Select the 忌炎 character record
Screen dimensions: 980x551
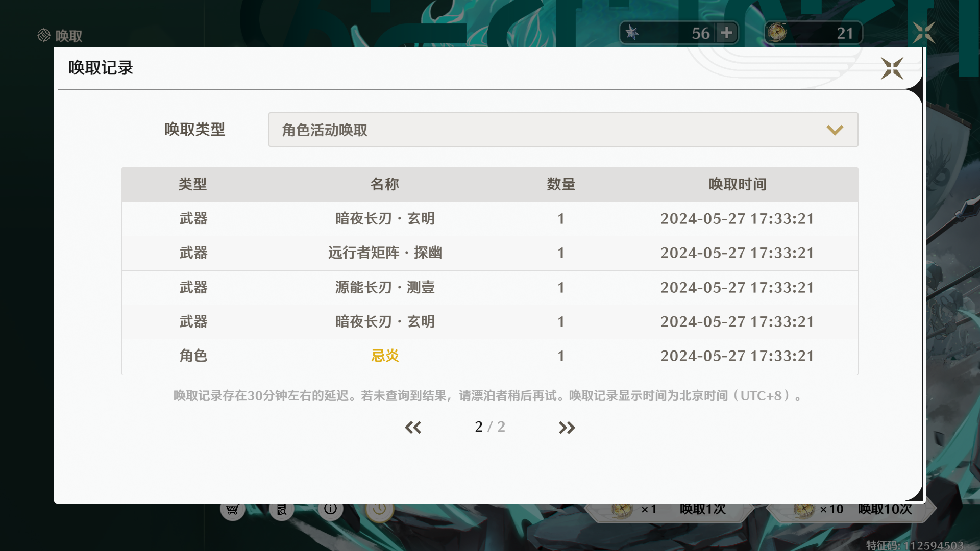pos(385,356)
